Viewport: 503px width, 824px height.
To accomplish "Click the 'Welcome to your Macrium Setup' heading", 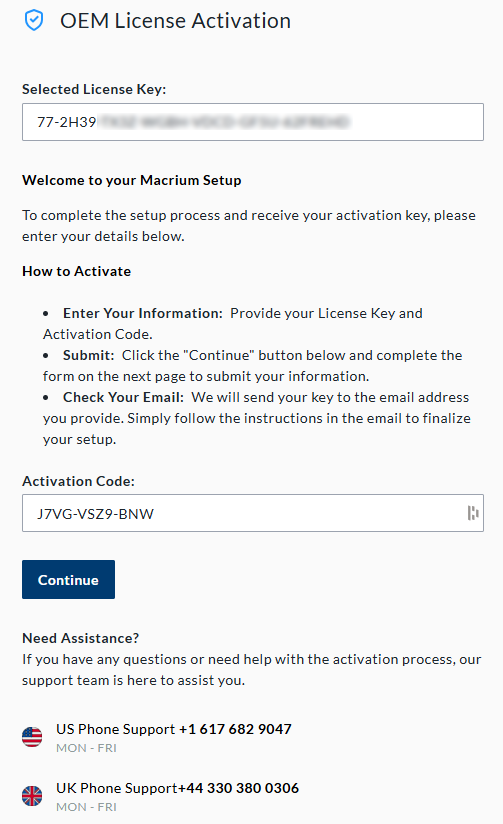I will pos(132,180).
